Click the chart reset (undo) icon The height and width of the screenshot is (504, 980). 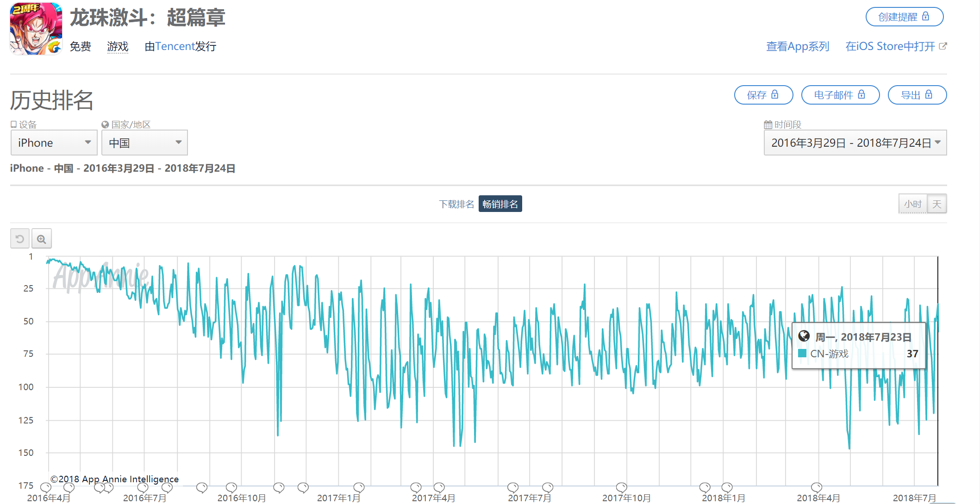20,239
